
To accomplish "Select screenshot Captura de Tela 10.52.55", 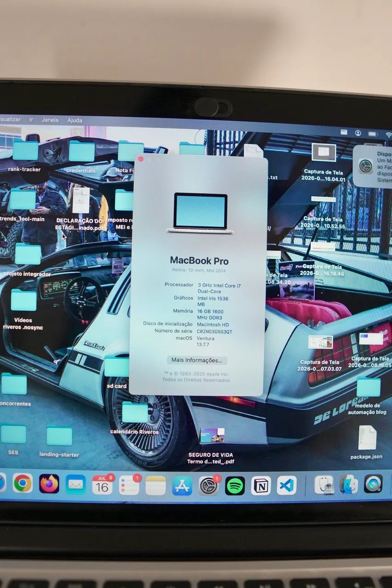I will (x=323, y=199).
